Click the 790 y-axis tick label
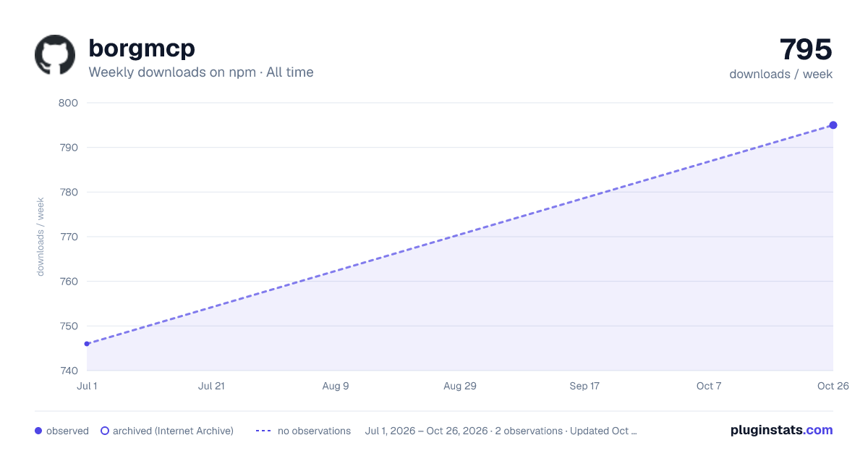This screenshot has height=456, width=868. [x=67, y=148]
